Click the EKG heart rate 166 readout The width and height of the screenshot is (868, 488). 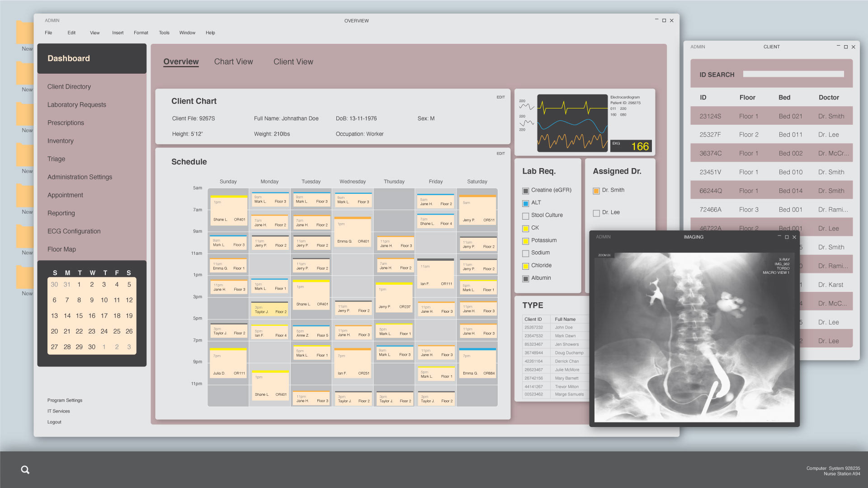(639, 146)
